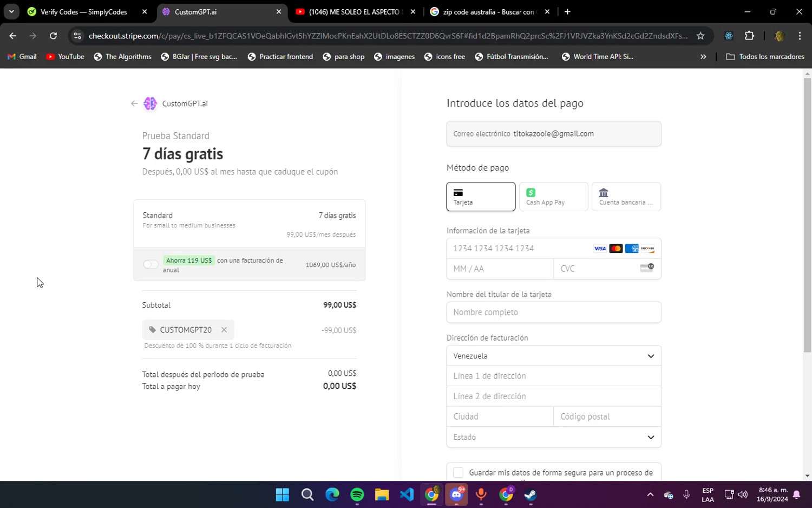Open the volume control in tray
Screen dimensions: 812x508
tap(743, 494)
